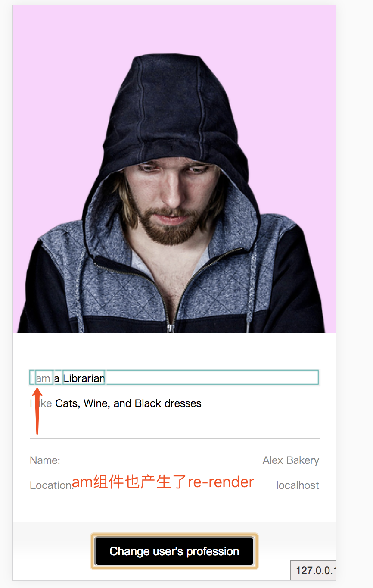Screen dimensions: 373x588
Task: Click the localhost location value
Action: click(298, 485)
